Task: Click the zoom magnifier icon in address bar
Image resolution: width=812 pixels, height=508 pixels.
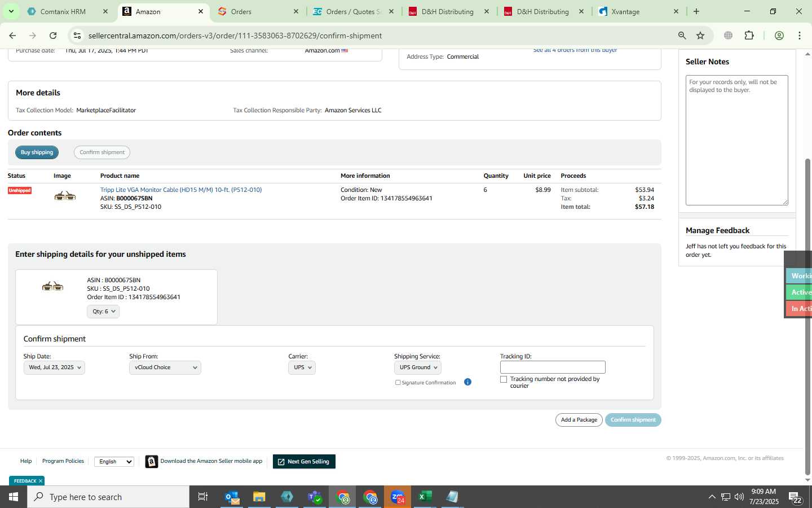Action: 682,36
